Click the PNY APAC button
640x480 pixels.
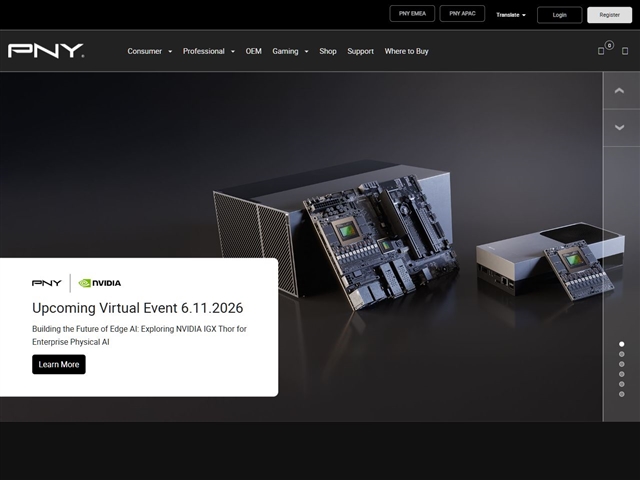tap(462, 14)
